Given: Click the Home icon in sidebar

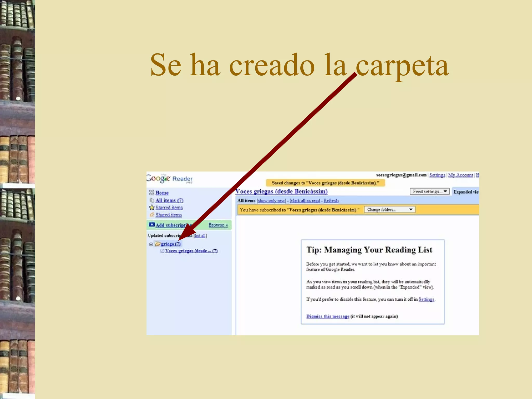Looking at the screenshot, I should 152,193.
